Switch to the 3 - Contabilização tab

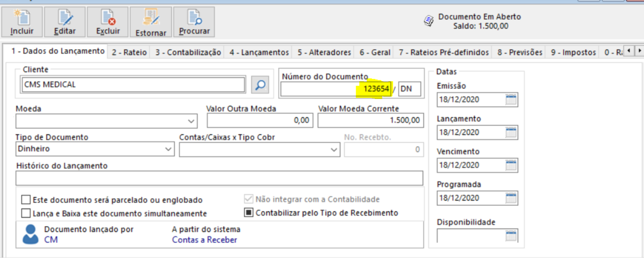click(x=188, y=52)
